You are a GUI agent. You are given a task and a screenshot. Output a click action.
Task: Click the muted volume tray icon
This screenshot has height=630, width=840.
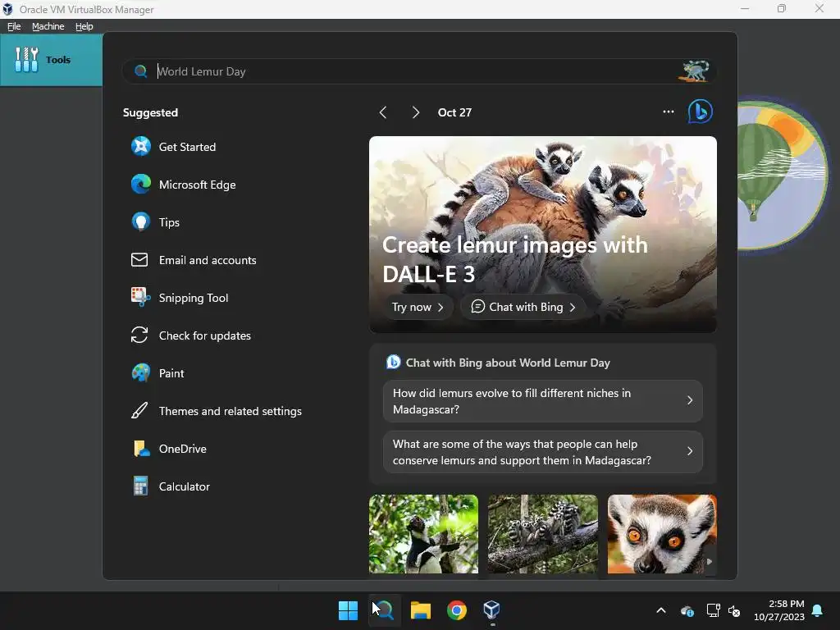point(734,610)
